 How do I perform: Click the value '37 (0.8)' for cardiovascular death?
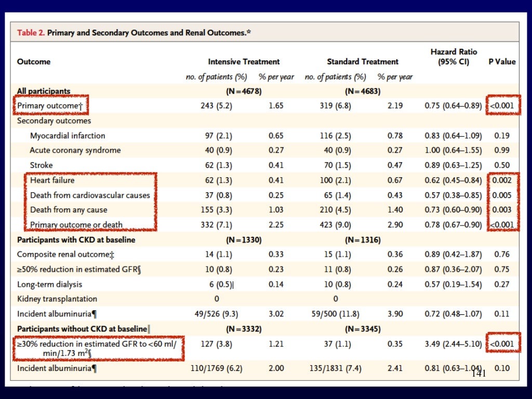[219, 195]
